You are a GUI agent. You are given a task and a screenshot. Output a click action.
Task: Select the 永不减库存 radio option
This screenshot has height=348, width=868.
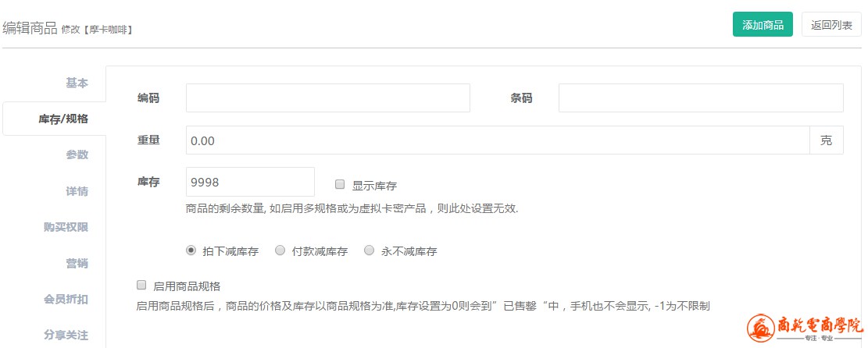(x=370, y=250)
